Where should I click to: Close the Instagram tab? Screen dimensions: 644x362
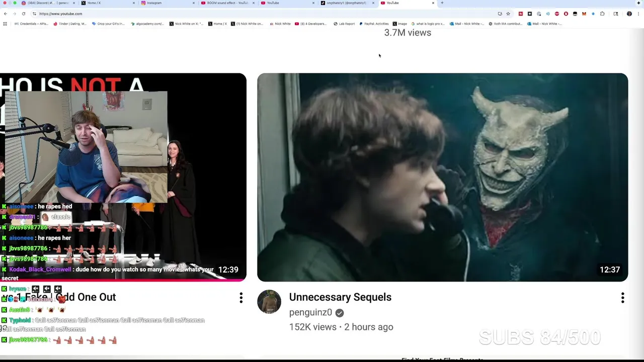pyautogui.click(x=194, y=3)
